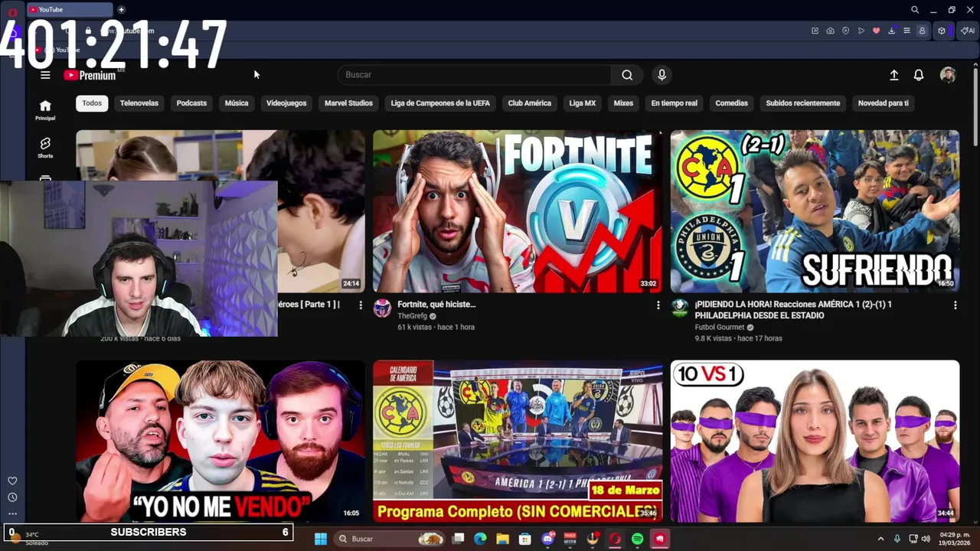This screenshot has width=980, height=551.
Task: Open YouTube notifications bell
Action: (x=919, y=75)
